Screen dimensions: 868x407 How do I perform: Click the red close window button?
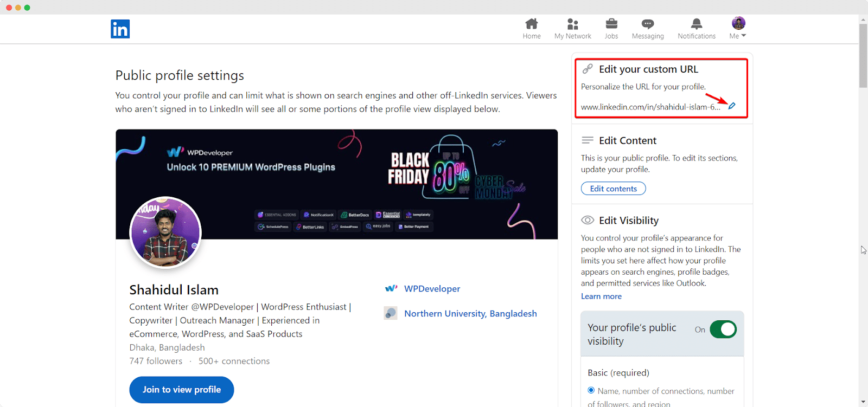pyautogui.click(x=9, y=8)
